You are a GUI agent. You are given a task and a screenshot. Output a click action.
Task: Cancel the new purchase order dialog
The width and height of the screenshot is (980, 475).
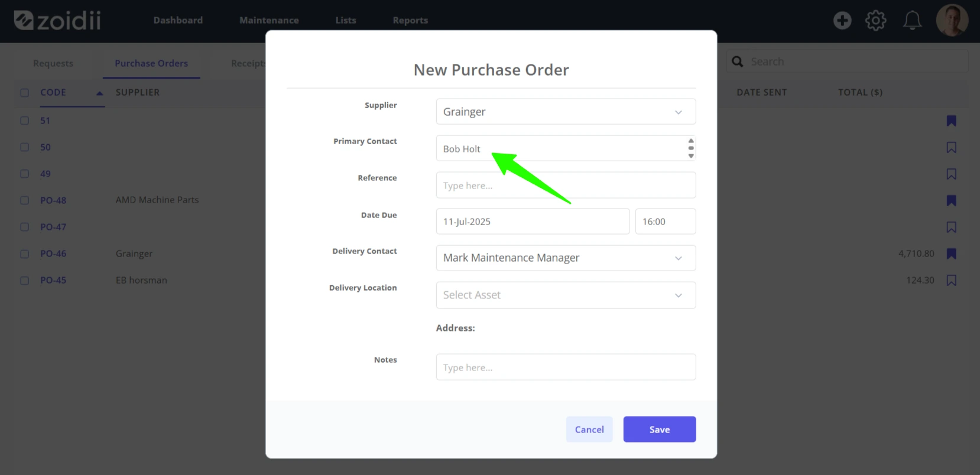[589, 430]
